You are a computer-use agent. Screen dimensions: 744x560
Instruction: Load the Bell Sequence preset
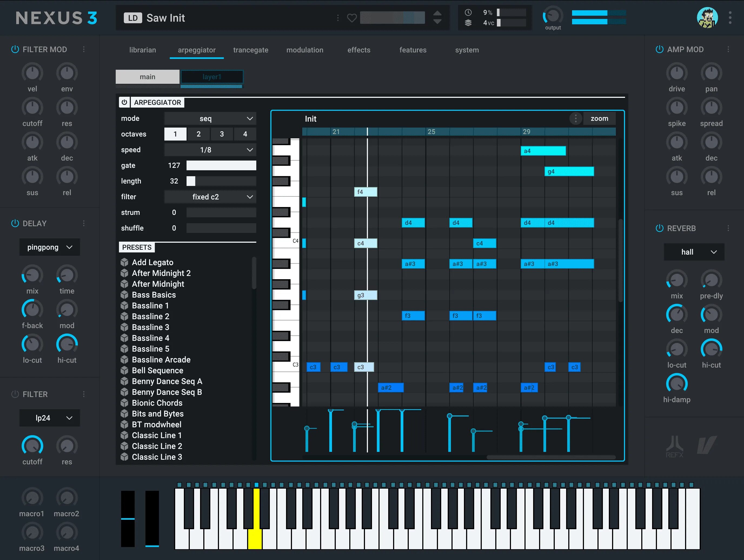(x=157, y=370)
